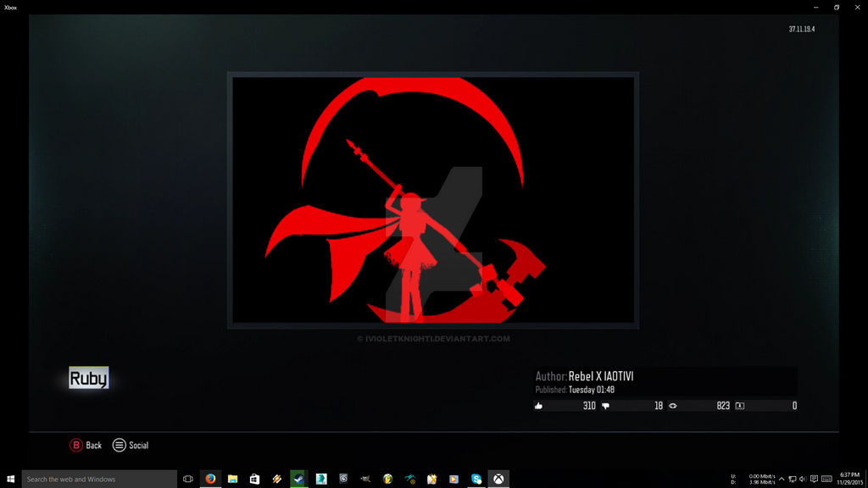The image size is (868, 488).
Task: Click the B Back button icon
Action: [x=75, y=446]
